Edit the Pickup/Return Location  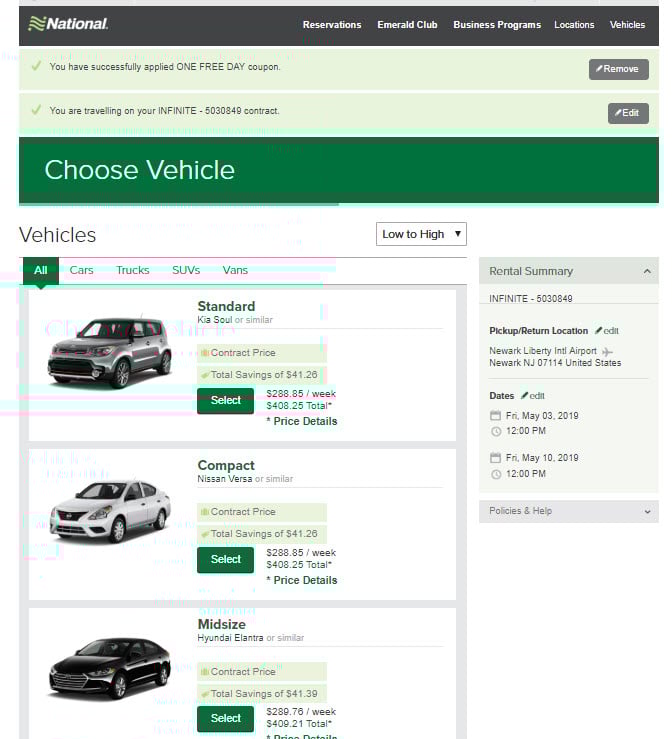[x=607, y=331]
